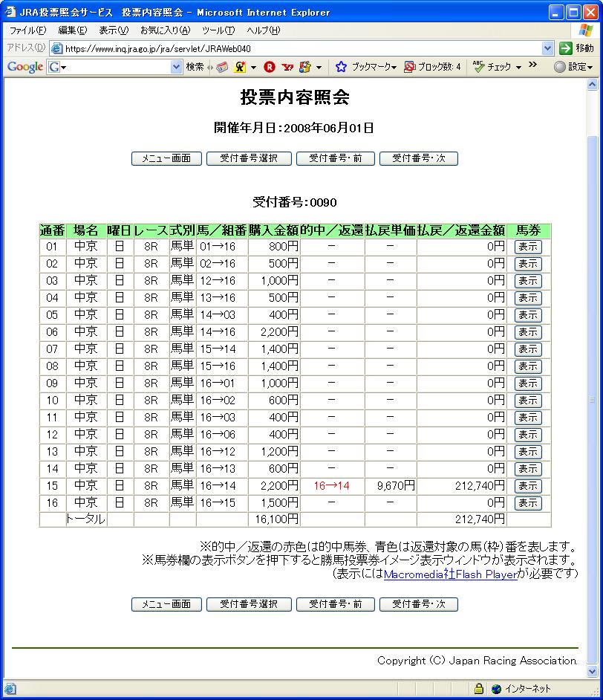Click the インターネット zone globe icon
Image resolution: width=603 pixels, height=700 pixels.
pos(496,689)
